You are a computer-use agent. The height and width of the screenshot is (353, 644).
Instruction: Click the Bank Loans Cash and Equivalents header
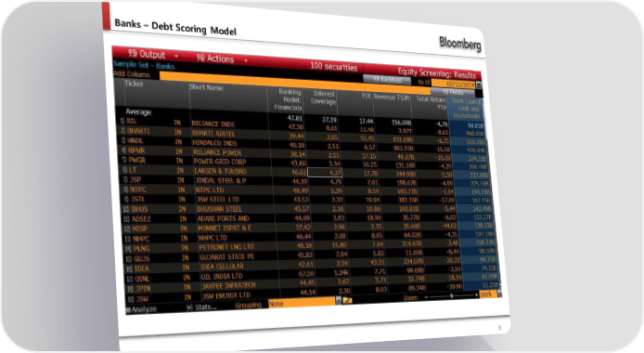click(466, 109)
